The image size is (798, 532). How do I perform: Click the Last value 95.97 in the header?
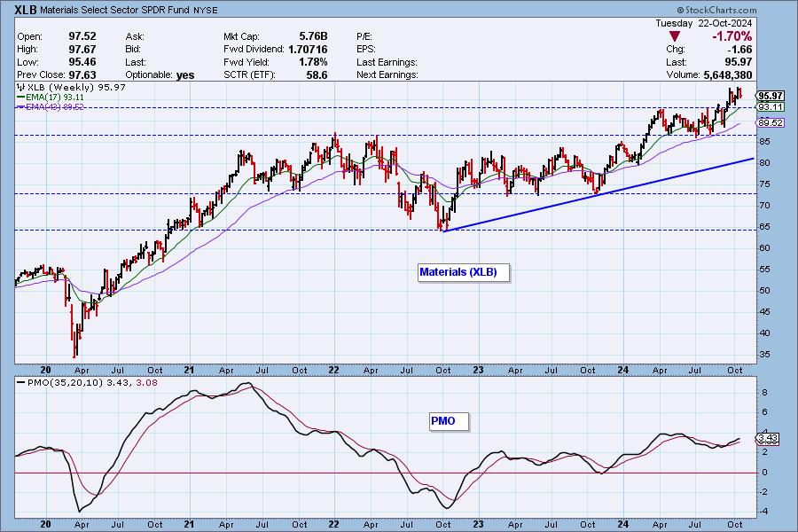tap(739, 62)
